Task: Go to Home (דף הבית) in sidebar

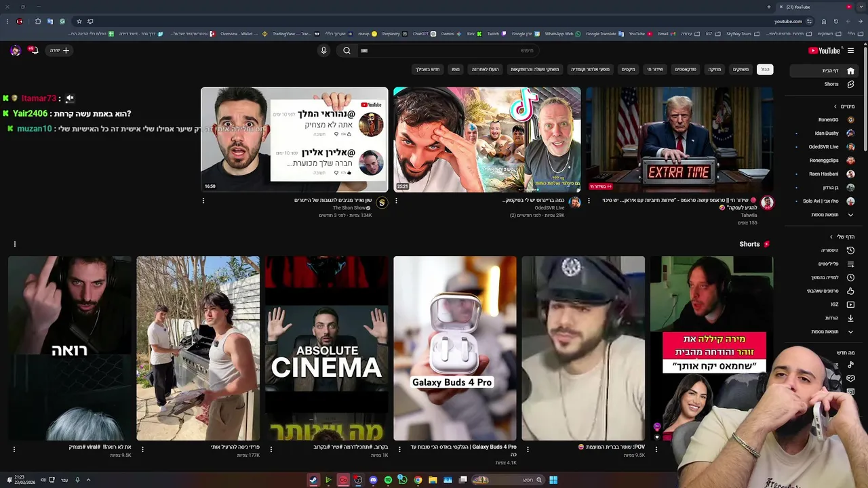Action: [823, 70]
